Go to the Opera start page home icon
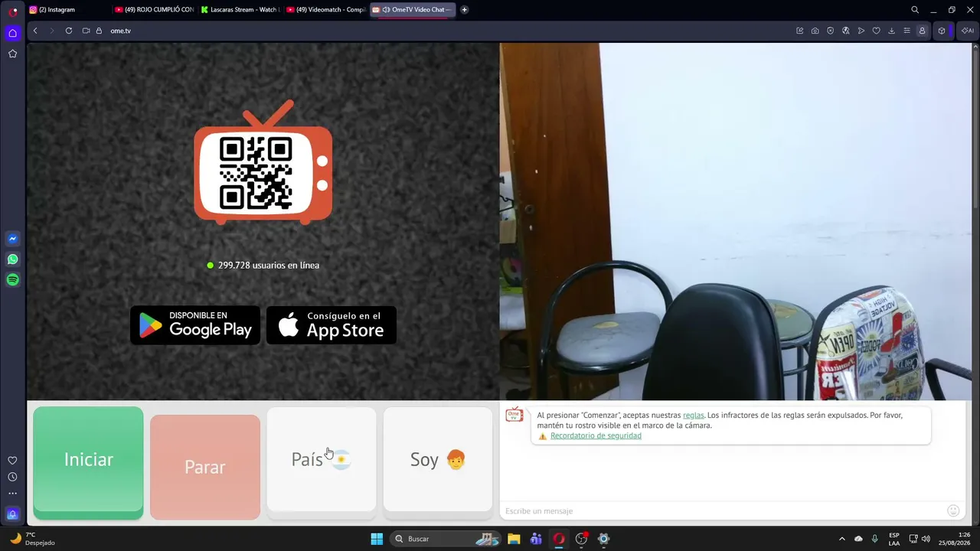Screen dimensions: 980x551 pos(12,33)
